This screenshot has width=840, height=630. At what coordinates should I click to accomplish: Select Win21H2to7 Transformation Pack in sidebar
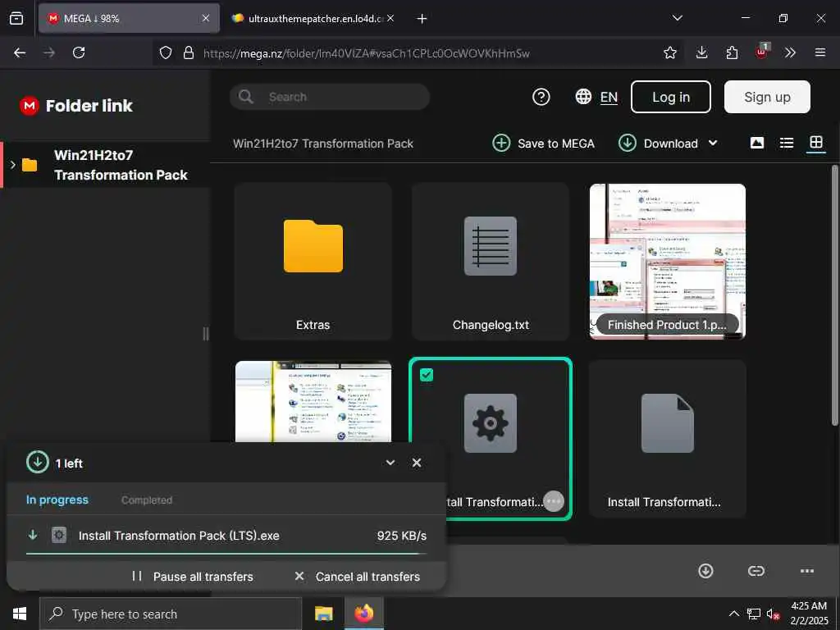106,165
